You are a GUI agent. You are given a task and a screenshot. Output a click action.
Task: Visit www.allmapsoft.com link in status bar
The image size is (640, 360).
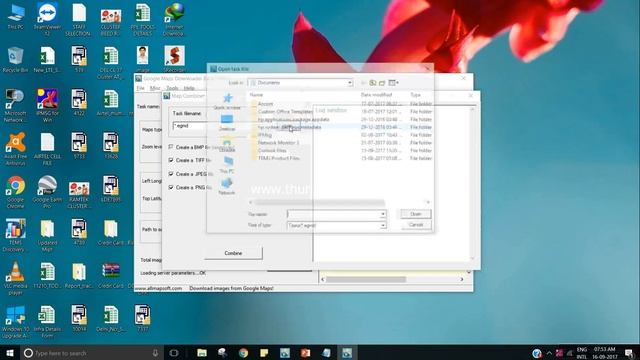(x=158, y=288)
